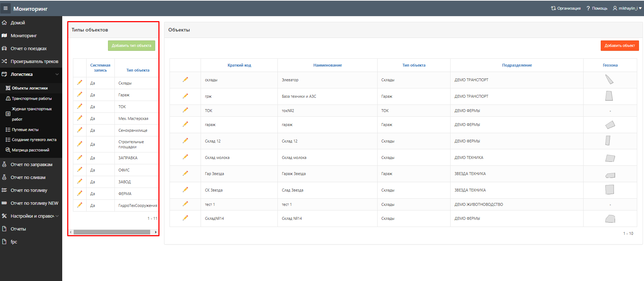Go to Отчет по заправкам
644x281 pixels.
(x=31, y=165)
